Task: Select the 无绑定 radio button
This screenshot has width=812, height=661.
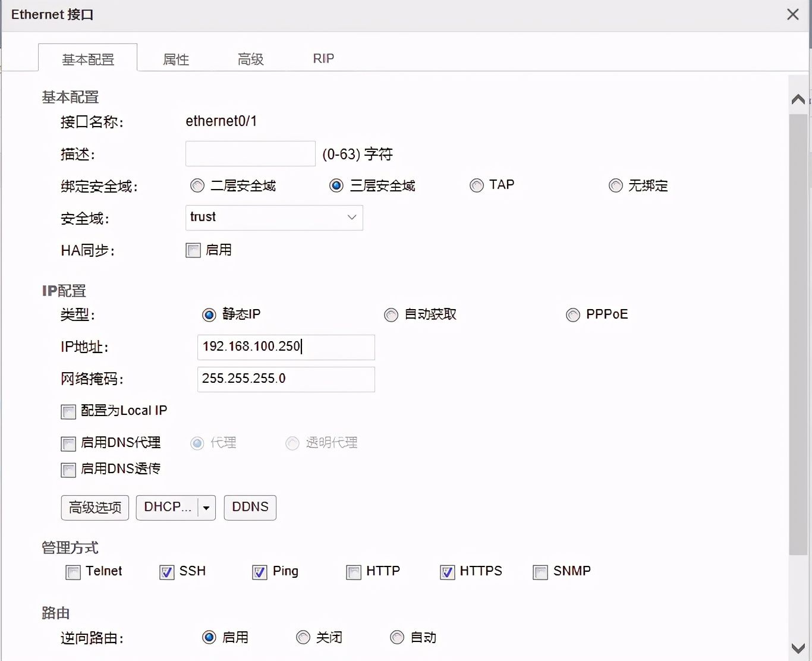Action: [x=616, y=186]
